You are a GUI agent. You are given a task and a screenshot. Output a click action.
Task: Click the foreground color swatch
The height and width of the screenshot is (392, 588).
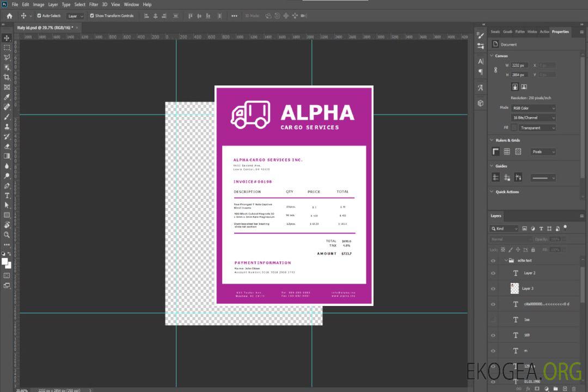coord(5,261)
